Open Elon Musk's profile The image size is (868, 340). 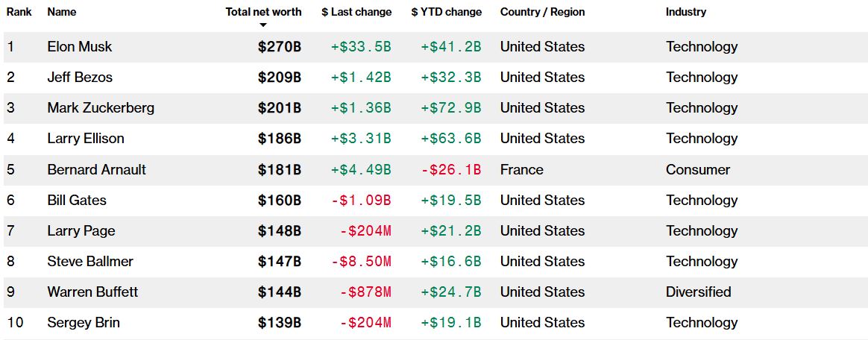click(79, 47)
